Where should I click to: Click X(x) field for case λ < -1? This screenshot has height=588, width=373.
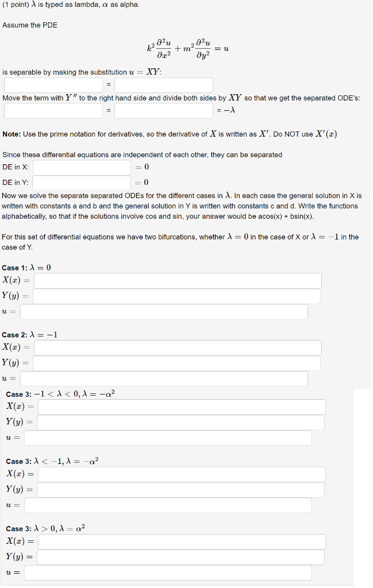181,474
